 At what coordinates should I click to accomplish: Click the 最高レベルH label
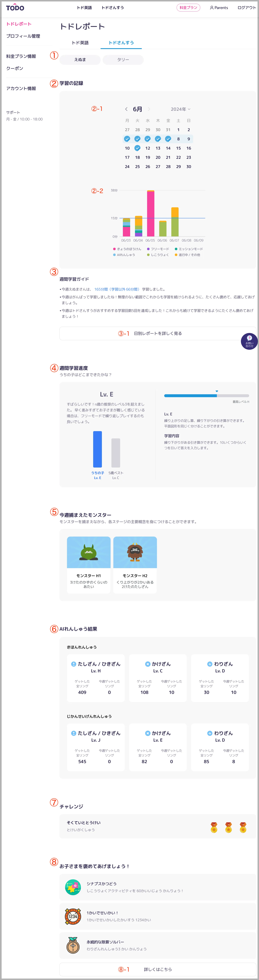point(241,402)
